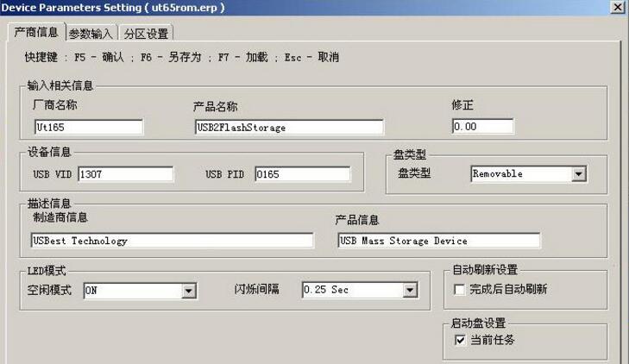Expand the 闪烁间隔 dropdown arrow
Image resolution: width=629 pixels, height=364 pixels.
[x=410, y=290]
